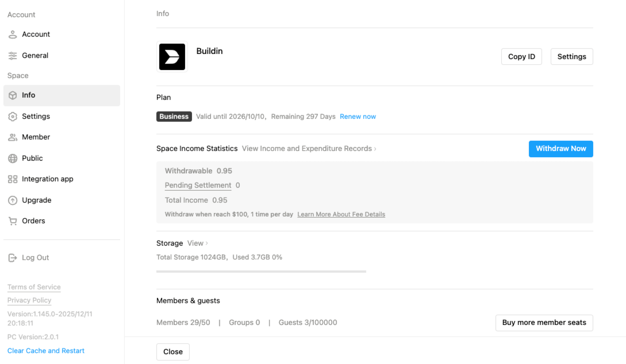Click the Log Out icon
The image size is (626, 364).
click(x=13, y=257)
